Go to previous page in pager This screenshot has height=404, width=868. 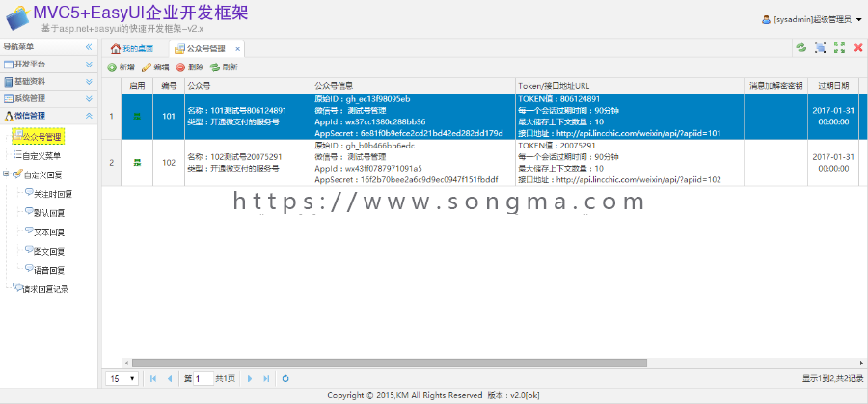pyautogui.click(x=170, y=379)
